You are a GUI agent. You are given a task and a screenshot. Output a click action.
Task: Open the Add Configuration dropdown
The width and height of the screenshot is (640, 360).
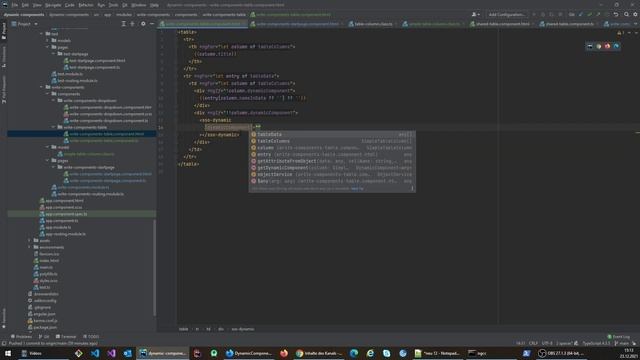coord(507,15)
